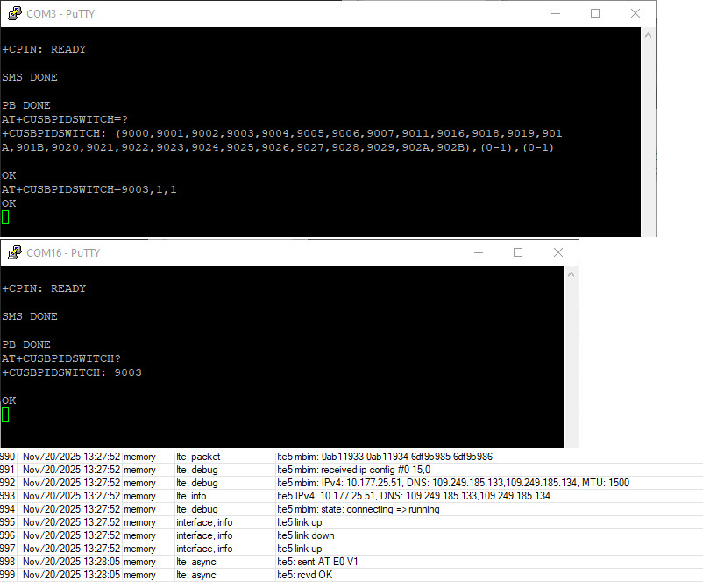Click the PuTTY icon in COM3 title bar
Image resolution: width=703 pixels, height=588 pixels.
coord(15,13)
